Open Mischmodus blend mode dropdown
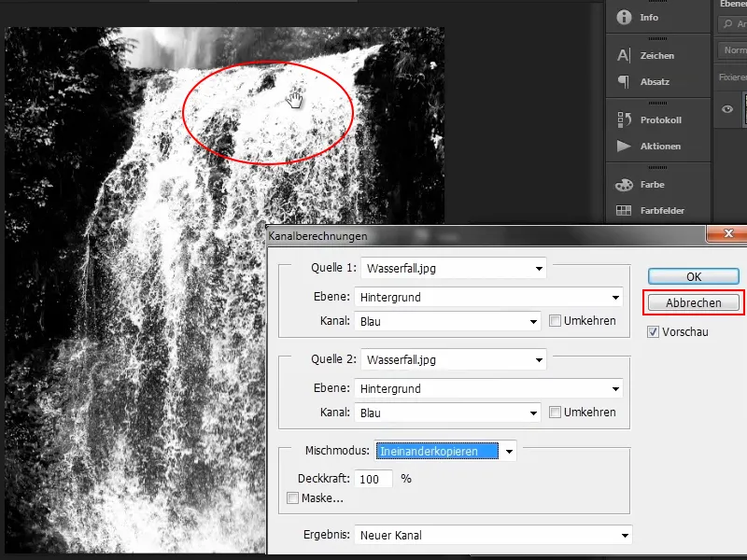This screenshot has height=560, width=747. (x=445, y=451)
